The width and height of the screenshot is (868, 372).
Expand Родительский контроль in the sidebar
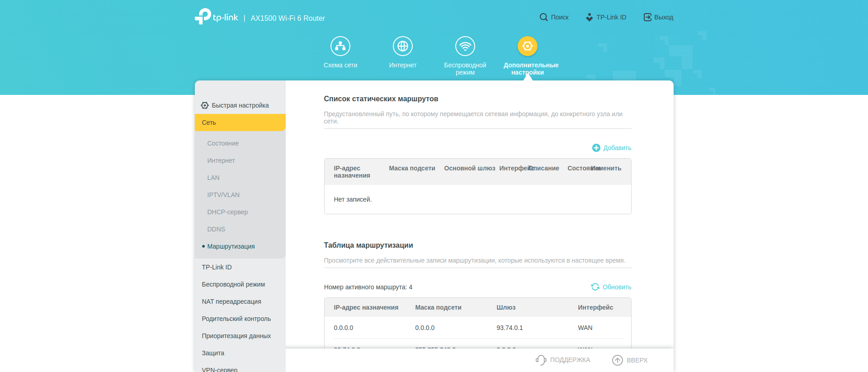click(236, 319)
